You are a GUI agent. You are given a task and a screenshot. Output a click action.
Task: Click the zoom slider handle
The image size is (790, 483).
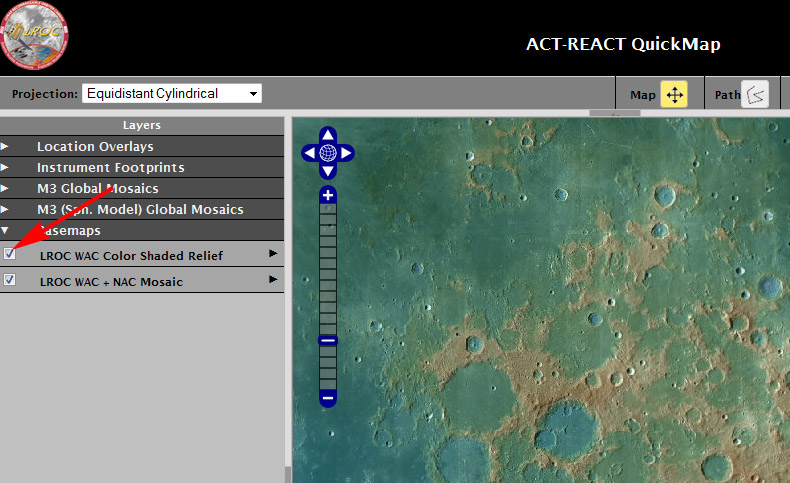[x=328, y=341]
